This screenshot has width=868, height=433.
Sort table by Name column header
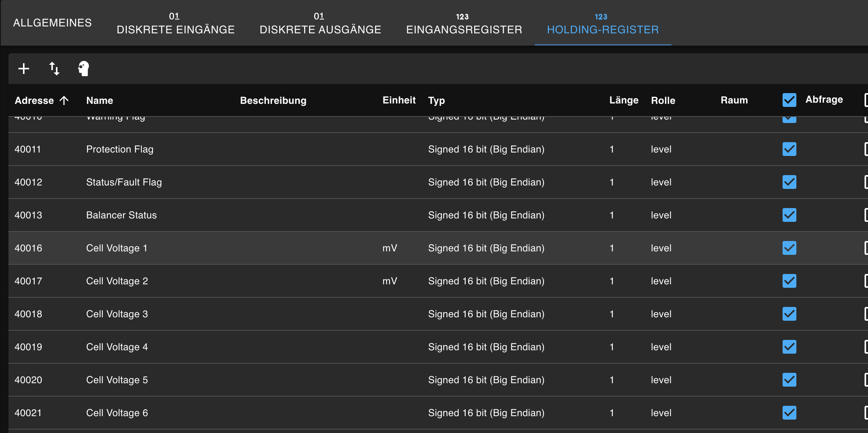tap(100, 100)
